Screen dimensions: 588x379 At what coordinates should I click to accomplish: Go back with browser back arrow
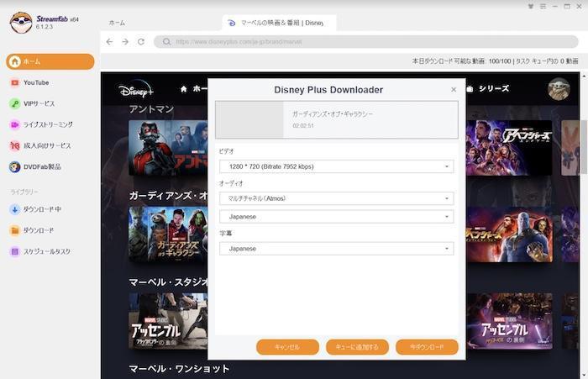click(x=109, y=42)
